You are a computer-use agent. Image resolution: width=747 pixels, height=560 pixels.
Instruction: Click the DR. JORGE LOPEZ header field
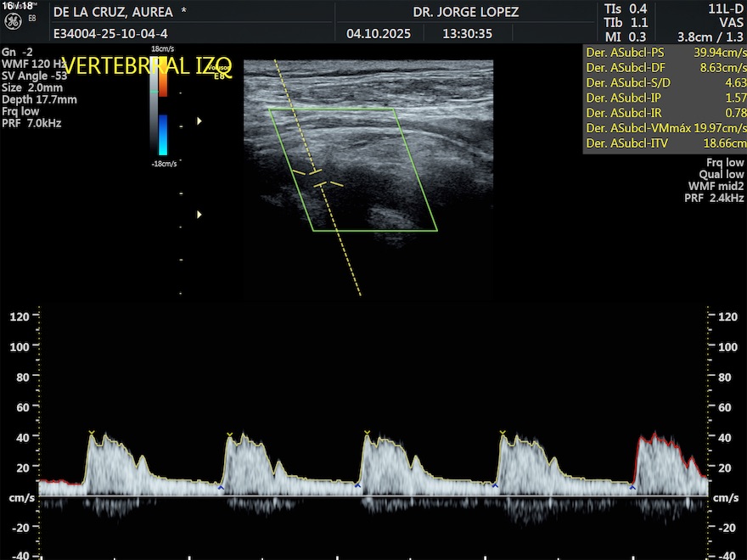coord(465,13)
